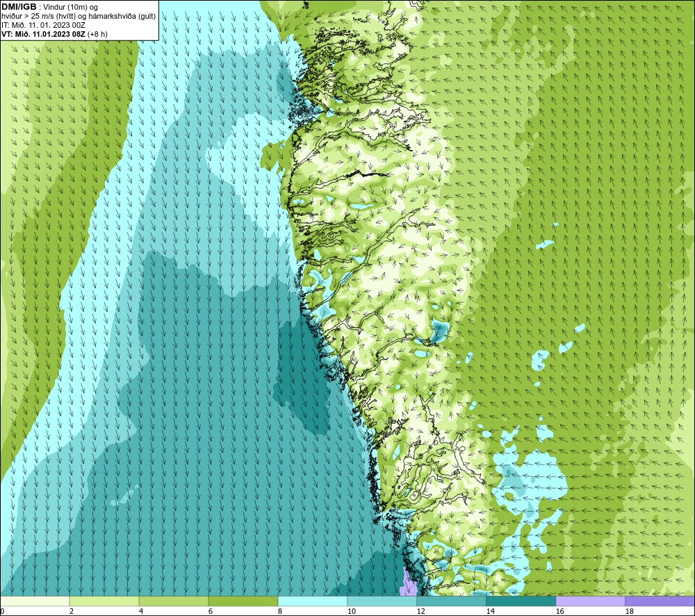Click the "DMI/IGB" title text
Image resolution: width=695 pixels, height=616 pixels.
19,7
